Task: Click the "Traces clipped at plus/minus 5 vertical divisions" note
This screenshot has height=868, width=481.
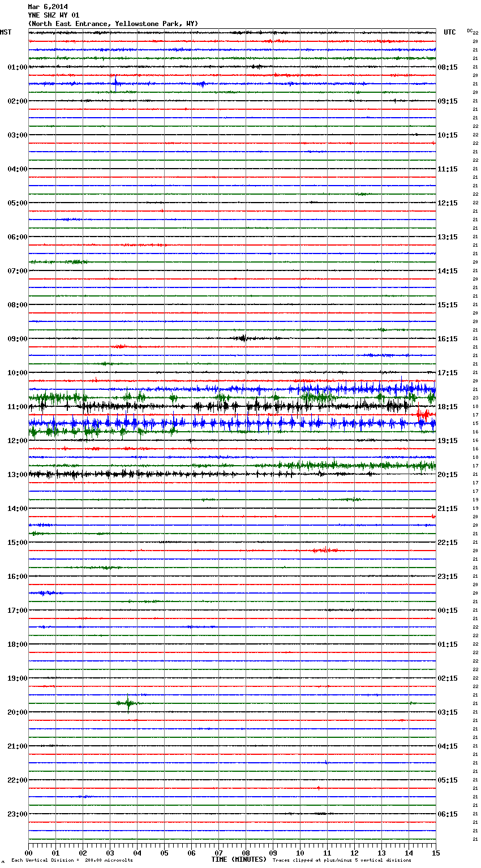Action: point(342,861)
